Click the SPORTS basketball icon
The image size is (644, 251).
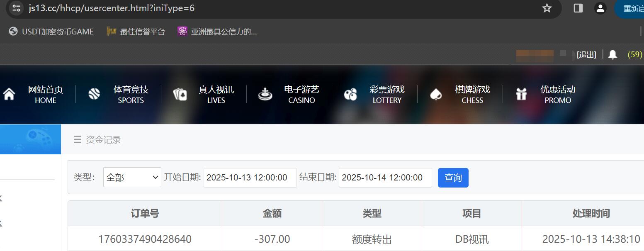point(94,94)
